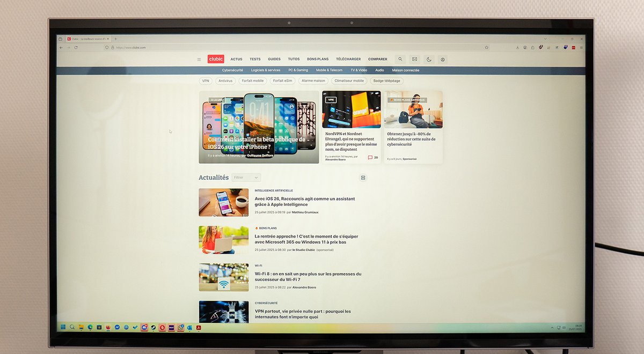Go to the Maison connectée section
Image resolution: width=644 pixels, height=354 pixels.
tap(406, 70)
